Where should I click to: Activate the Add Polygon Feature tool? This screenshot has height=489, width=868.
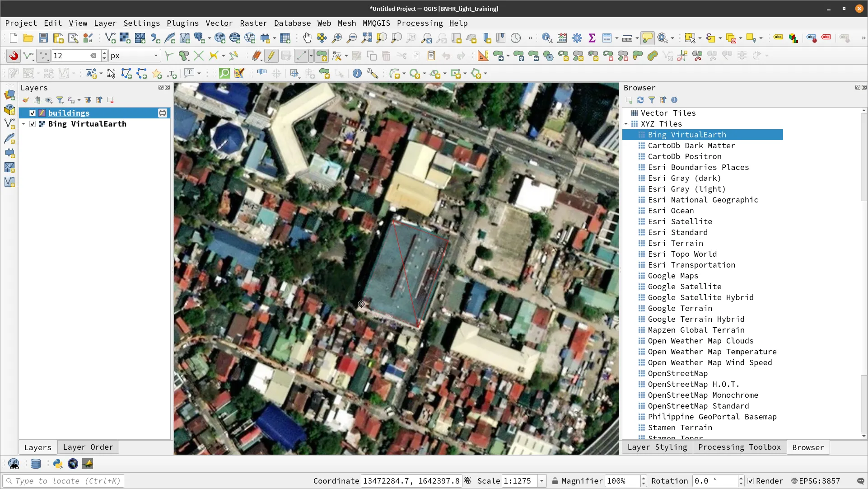(x=322, y=56)
